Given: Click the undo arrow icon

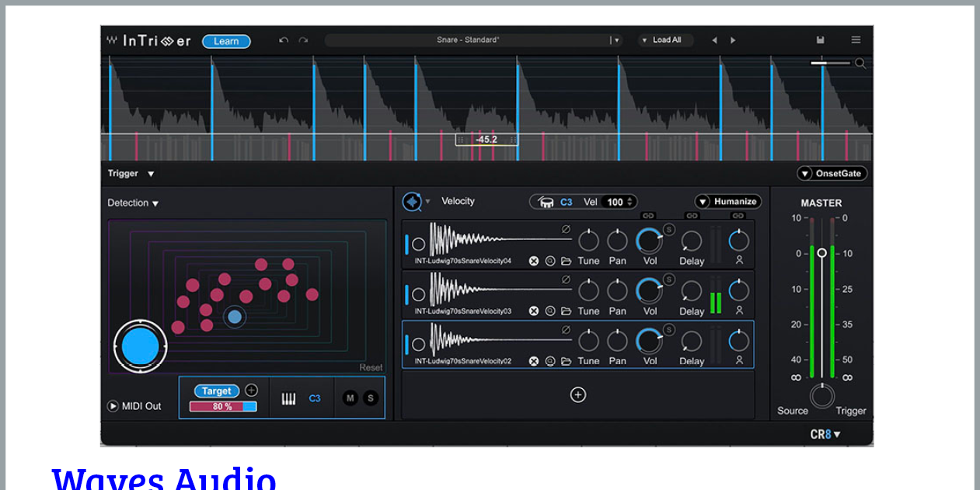Looking at the screenshot, I should [x=284, y=40].
